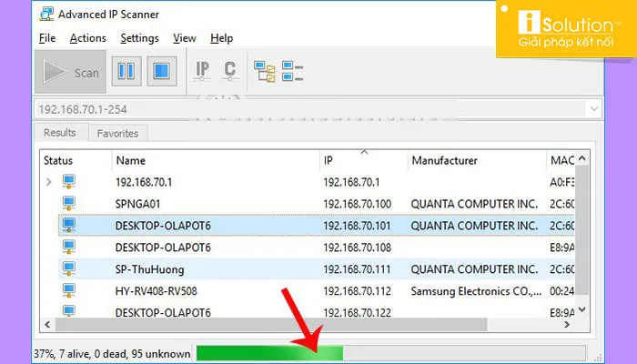The width and height of the screenshot is (637, 364).
Task: Click IP cell 192.168.70.101
Action: (x=357, y=226)
